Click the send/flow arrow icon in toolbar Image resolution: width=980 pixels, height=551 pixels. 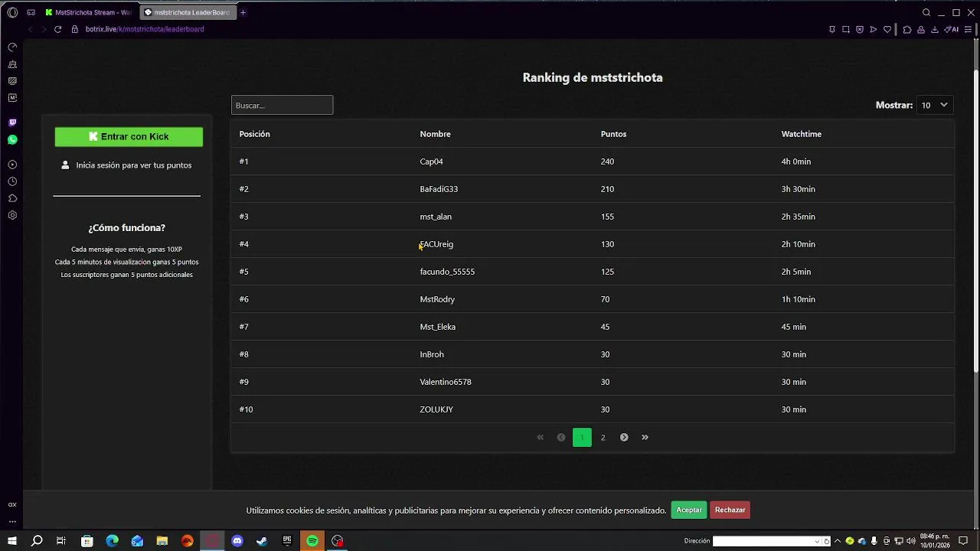pyautogui.click(x=874, y=29)
